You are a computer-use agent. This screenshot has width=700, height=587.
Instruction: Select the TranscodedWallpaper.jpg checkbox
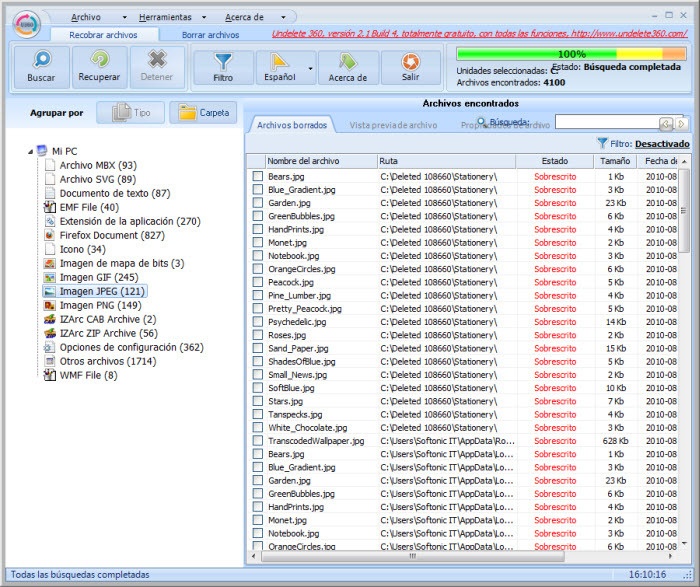click(257, 440)
